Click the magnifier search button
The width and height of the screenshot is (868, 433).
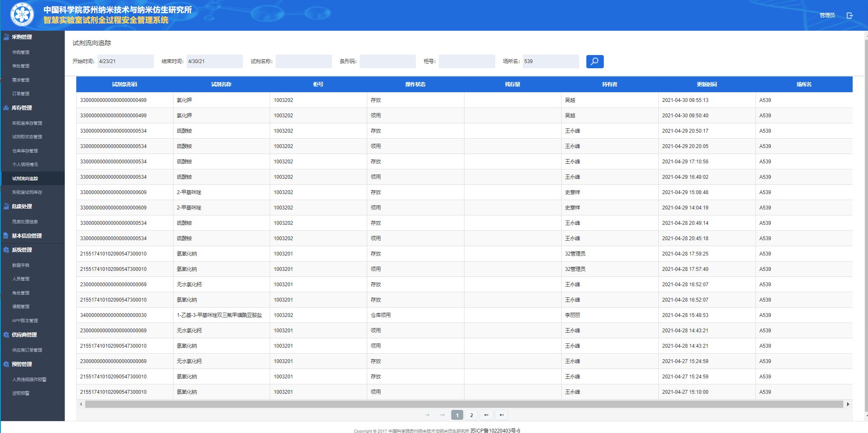coord(595,61)
